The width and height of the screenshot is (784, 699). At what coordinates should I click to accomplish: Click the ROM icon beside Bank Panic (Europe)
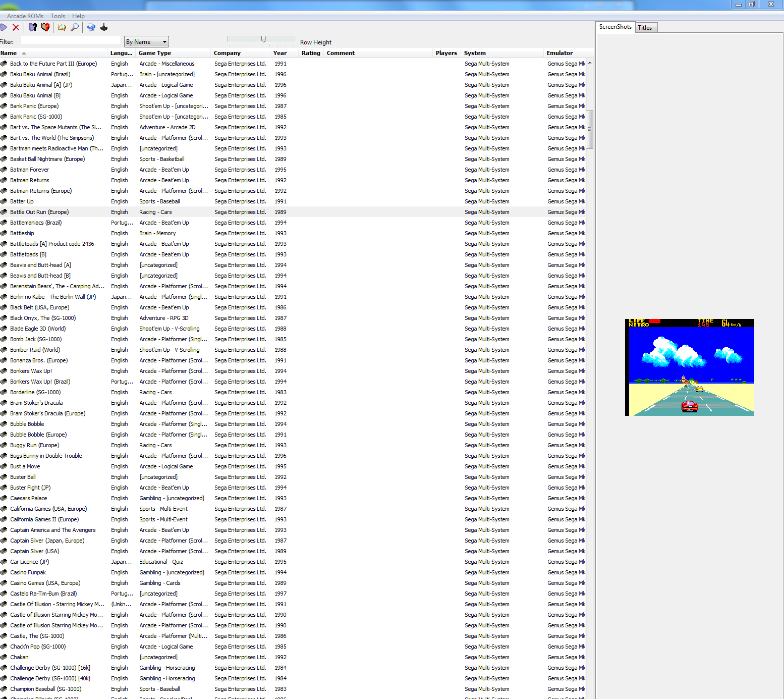pyautogui.click(x=4, y=106)
